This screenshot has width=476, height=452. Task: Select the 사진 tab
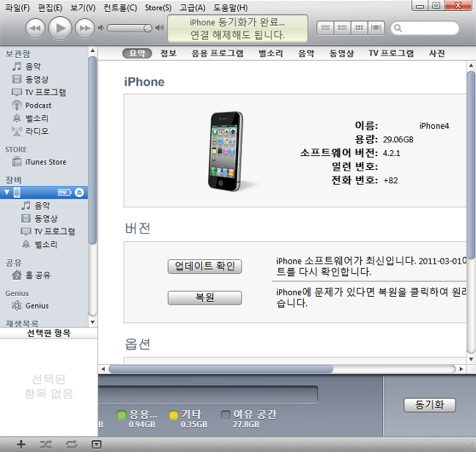point(437,53)
